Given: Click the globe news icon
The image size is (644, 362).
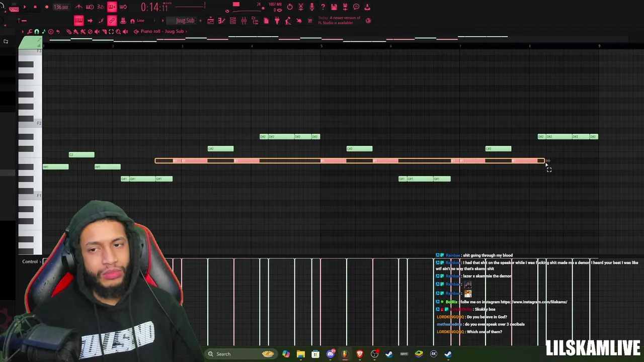Looking at the screenshot, I should pos(368,21).
